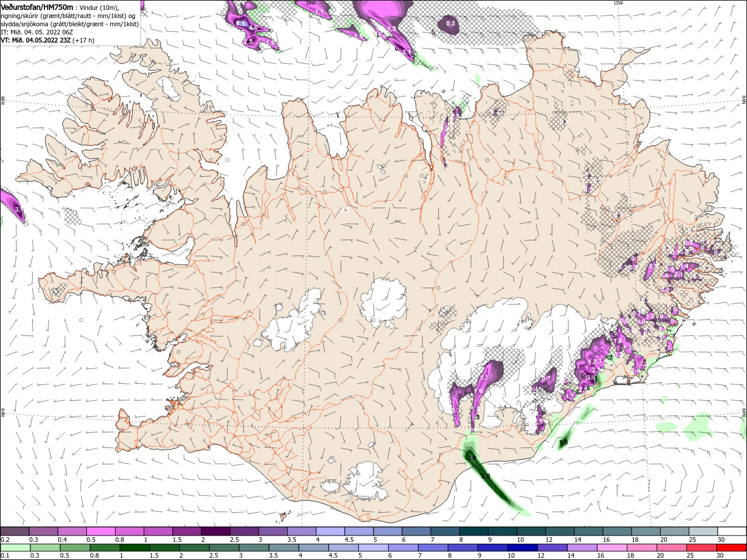The image size is (747, 560).
Task: Click the bright red last rain legend swatch
Action: tap(732, 548)
